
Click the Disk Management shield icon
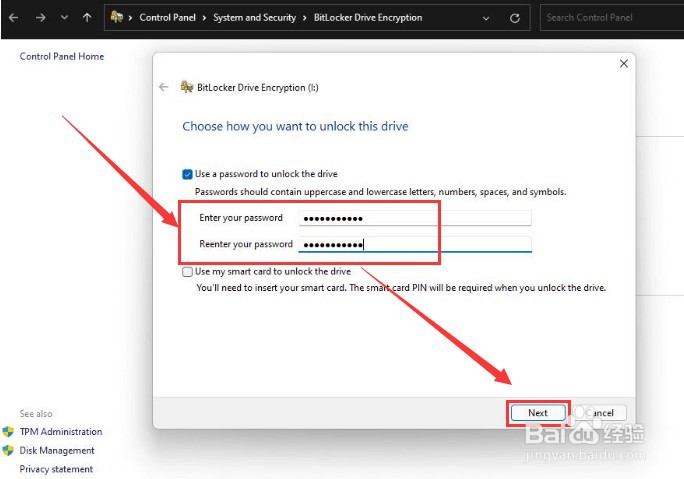point(8,450)
